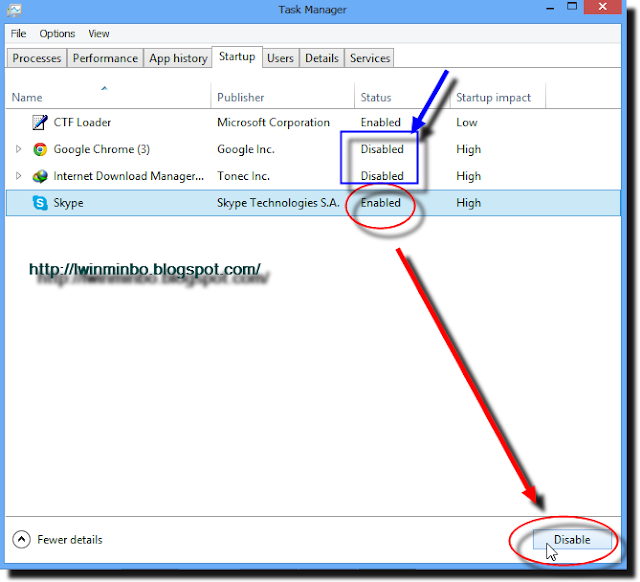Image resolution: width=640 pixels, height=582 pixels.
Task: Click the Internet Download Manager globe icon
Action: 40,176
